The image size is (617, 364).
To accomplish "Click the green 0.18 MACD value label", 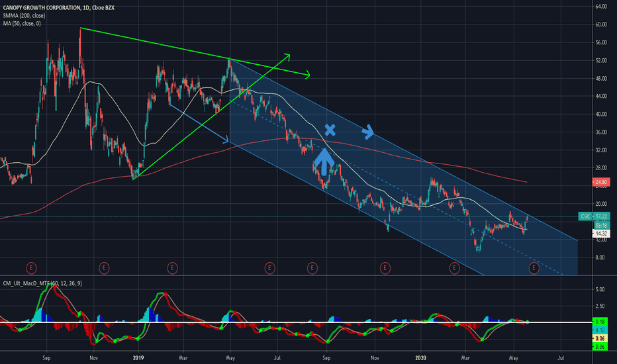I will pos(600,322).
